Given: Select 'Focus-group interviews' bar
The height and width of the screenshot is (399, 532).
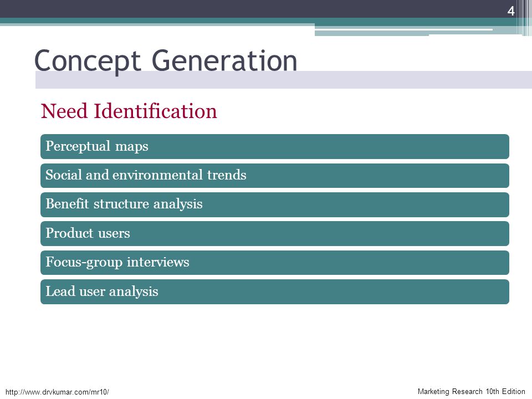Looking at the screenshot, I should 274,263.
